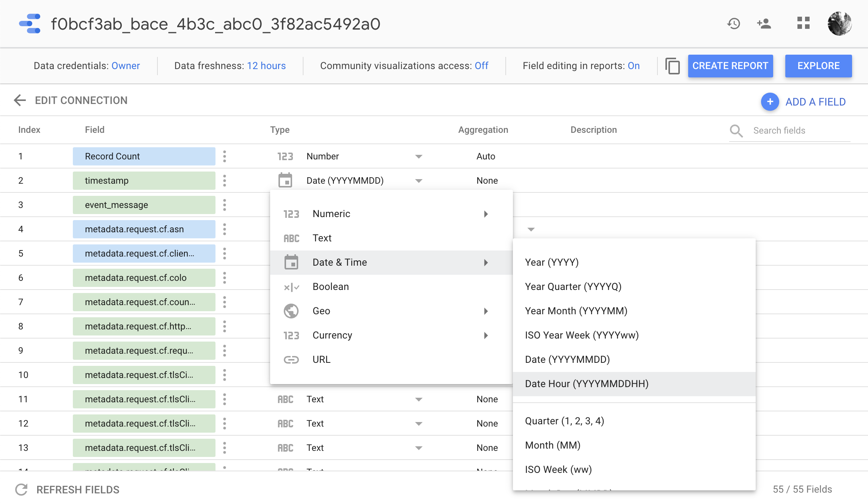
Task: Select Date & Time menu item
Action: [x=392, y=262]
